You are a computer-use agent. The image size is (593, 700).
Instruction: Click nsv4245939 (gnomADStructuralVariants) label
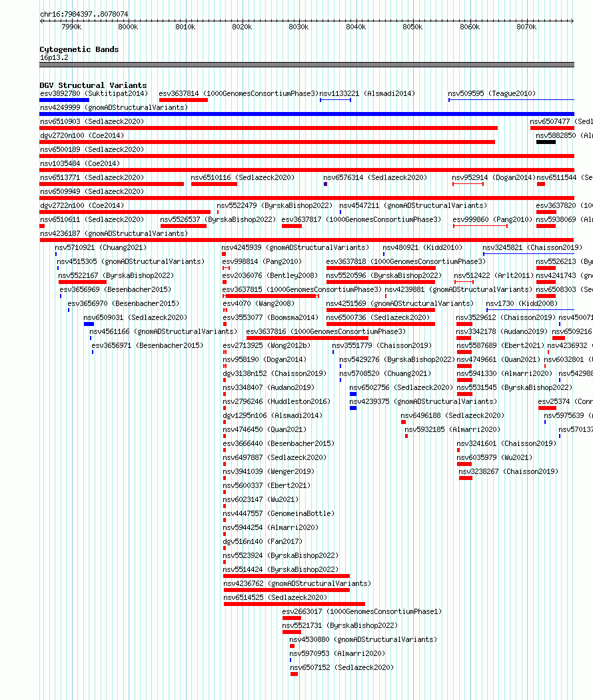295,247
